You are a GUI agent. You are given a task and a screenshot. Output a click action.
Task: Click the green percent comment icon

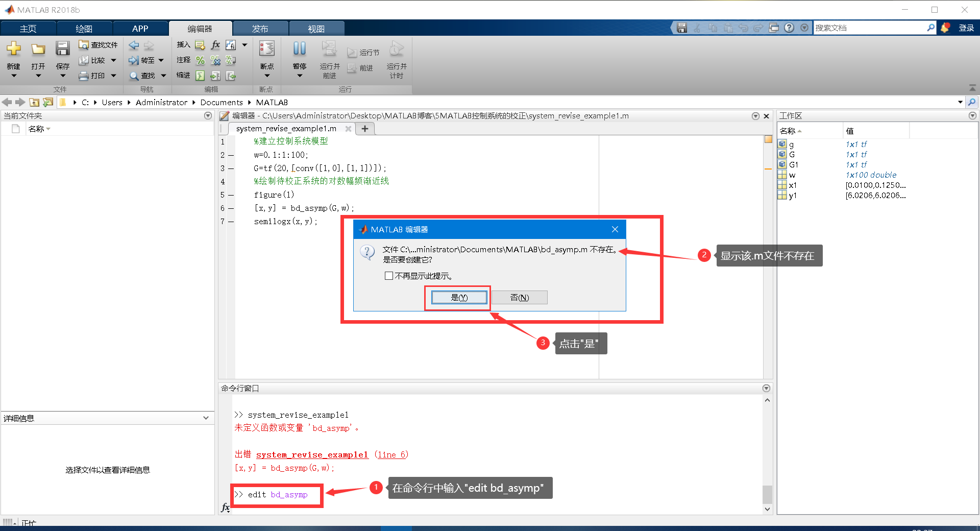[200, 60]
